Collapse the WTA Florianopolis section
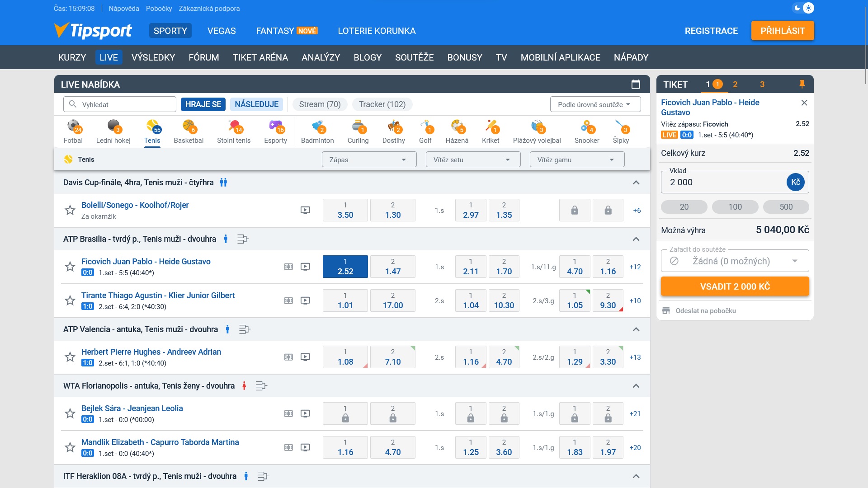 pyautogui.click(x=636, y=386)
